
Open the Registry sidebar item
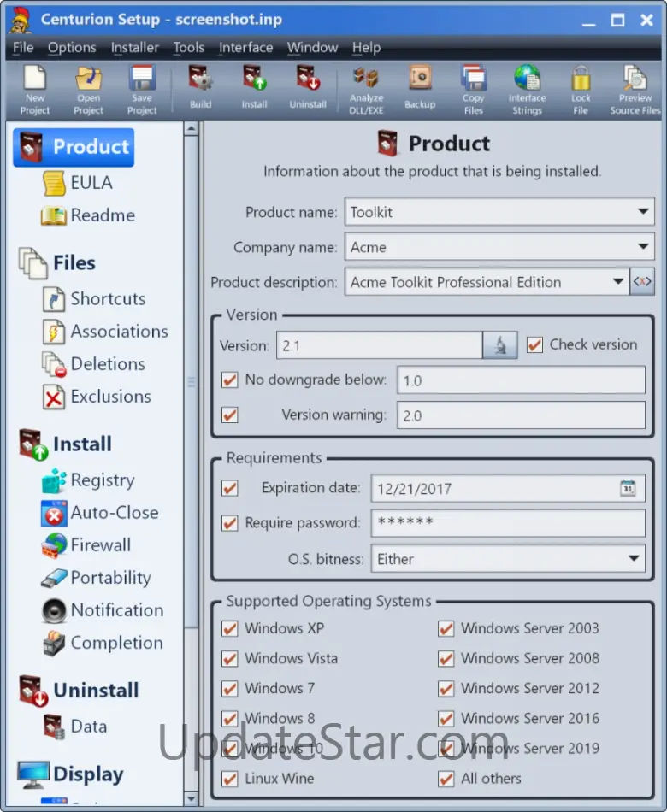pos(89,480)
